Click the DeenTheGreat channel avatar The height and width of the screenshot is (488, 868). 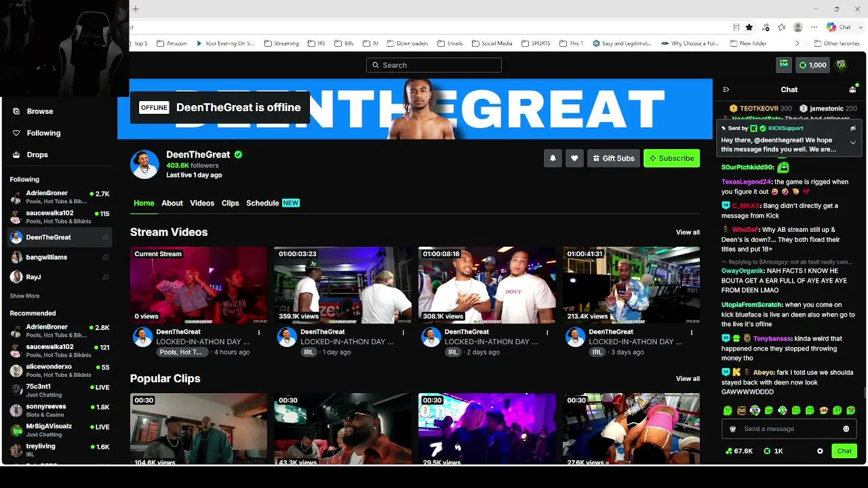pyautogui.click(x=144, y=165)
